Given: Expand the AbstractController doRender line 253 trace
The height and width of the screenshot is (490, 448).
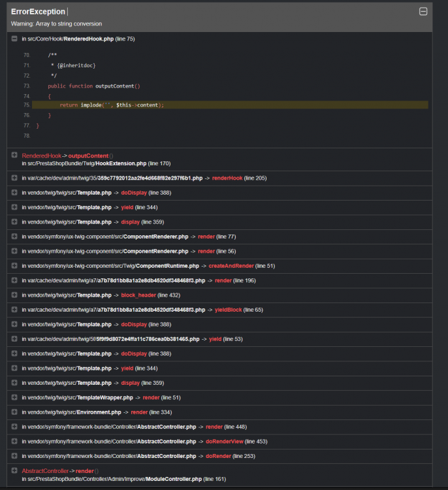Looking at the screenshot, I should point(14,456).
